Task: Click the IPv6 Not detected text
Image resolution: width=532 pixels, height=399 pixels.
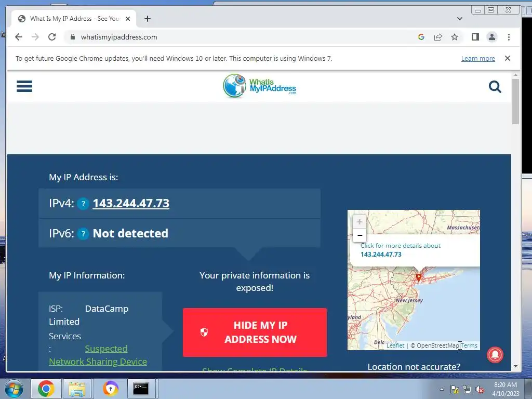Action: 130,233
